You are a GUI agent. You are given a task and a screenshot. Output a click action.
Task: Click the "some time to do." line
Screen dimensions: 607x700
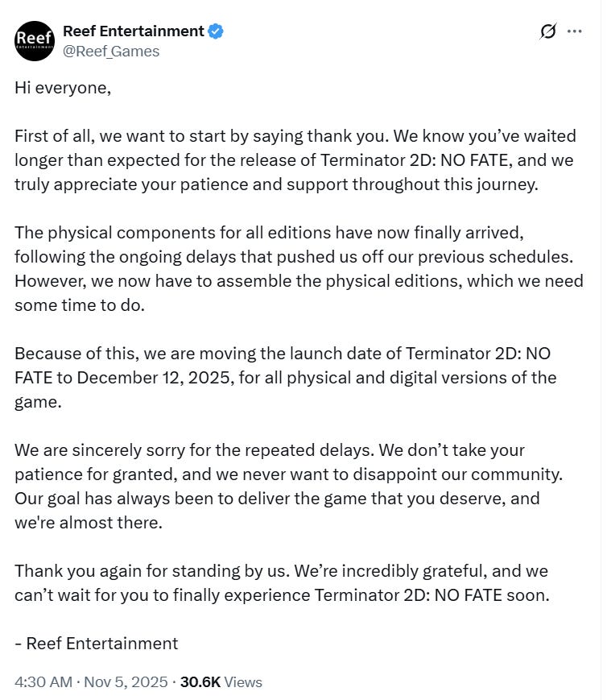(x=80, y=305)
